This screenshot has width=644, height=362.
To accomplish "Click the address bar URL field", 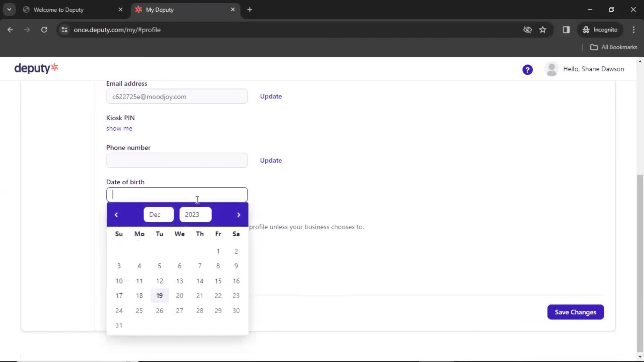I will coord(117,29).
